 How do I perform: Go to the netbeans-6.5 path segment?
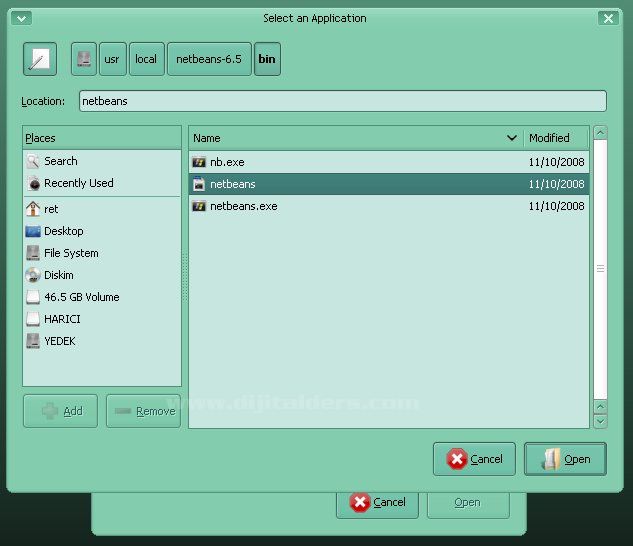coord(209,59)
